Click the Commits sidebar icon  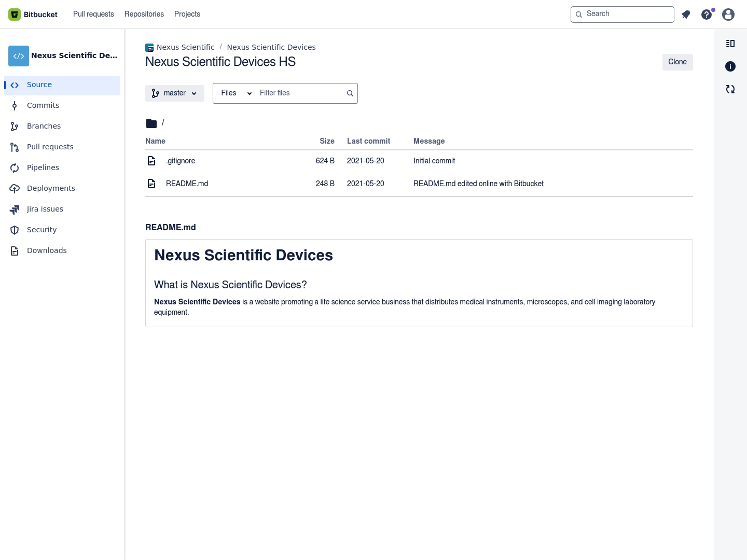tap(15, 106)
